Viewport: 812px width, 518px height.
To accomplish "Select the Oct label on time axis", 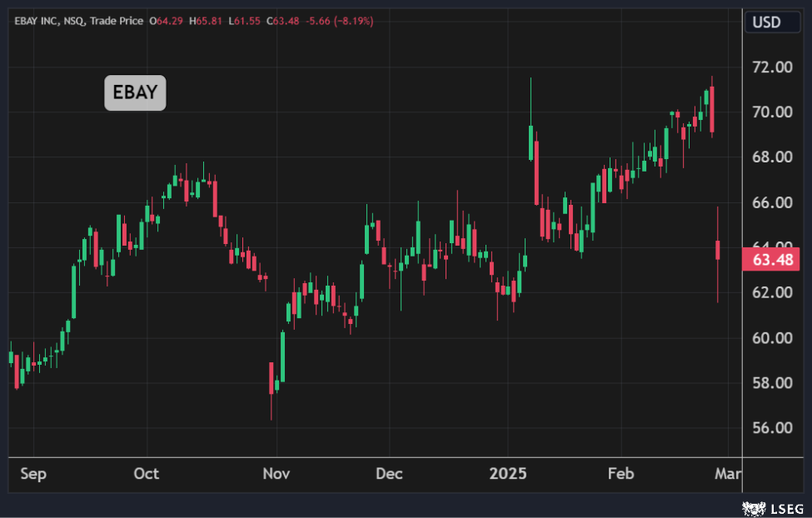I will point(146,474).
